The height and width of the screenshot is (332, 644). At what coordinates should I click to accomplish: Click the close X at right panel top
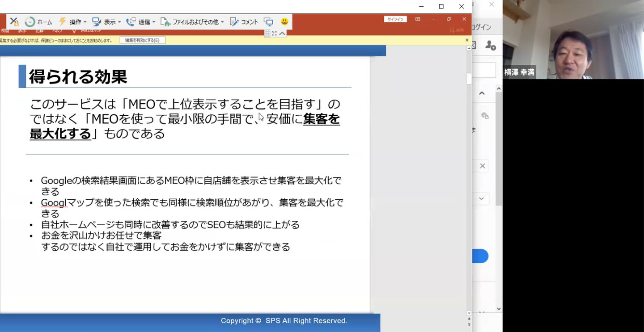click(491, 4)
